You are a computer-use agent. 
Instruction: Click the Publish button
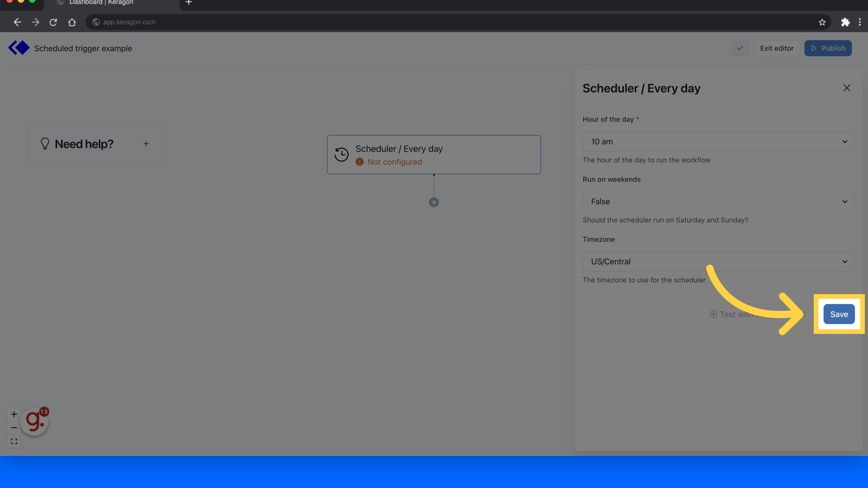(x=828, y=48)
